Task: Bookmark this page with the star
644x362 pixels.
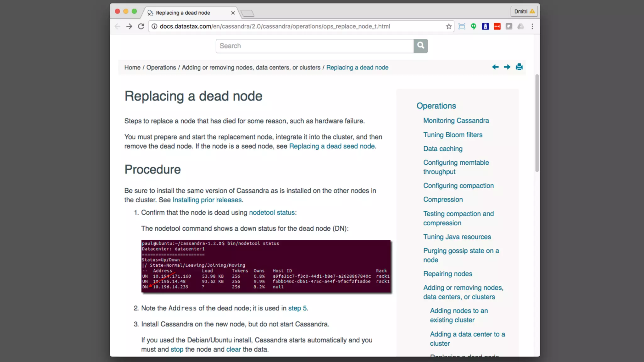Action: (x=449, y=26)
